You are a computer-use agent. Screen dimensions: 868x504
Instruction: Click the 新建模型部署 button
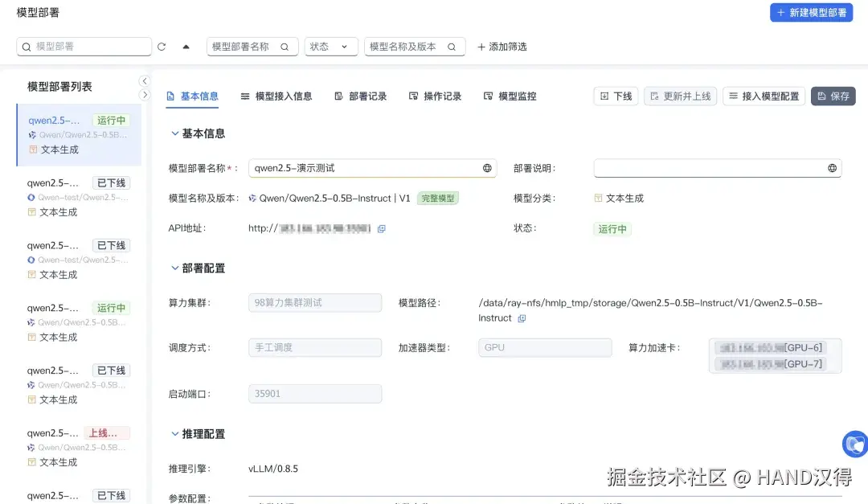(x=811, y=13)
